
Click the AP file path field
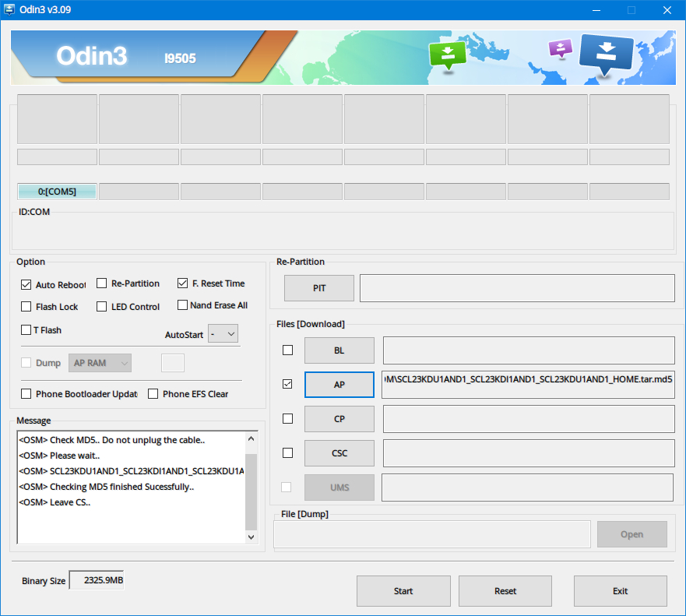(528, 385)
